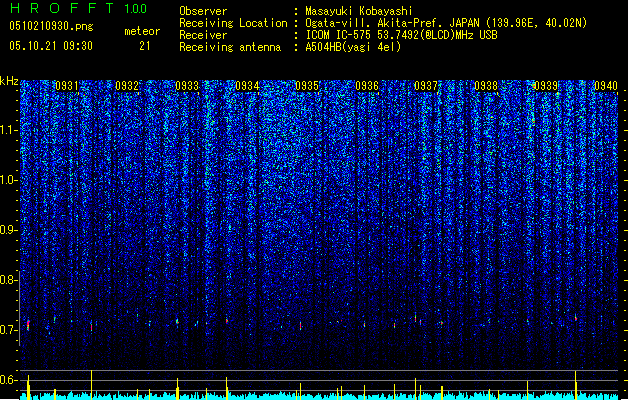Click the 0934 time marker

[247, 86]
